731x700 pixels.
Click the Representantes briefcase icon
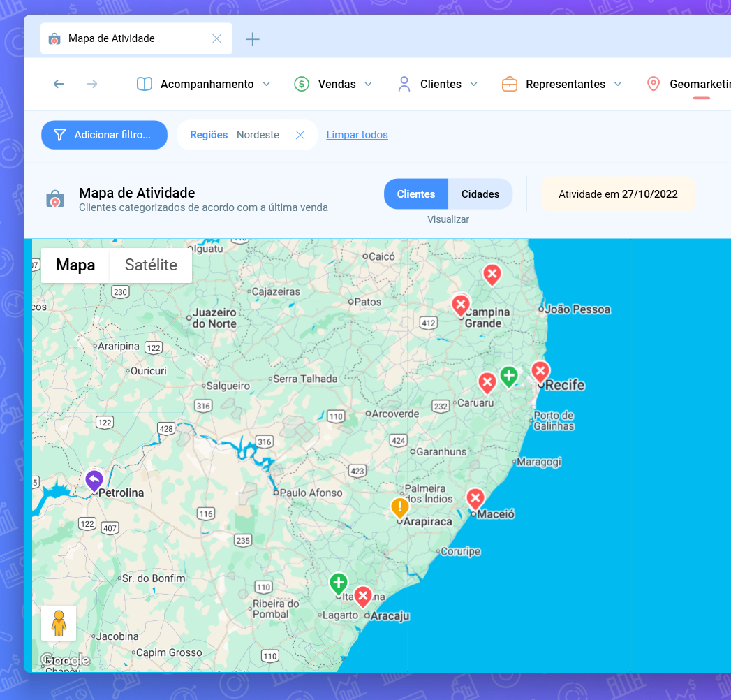510,84
